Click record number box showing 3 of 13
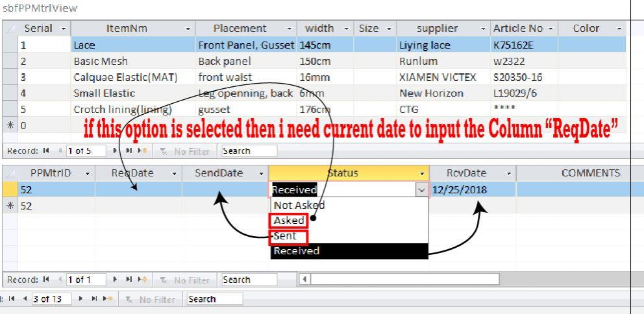 [x=51, y=299]
